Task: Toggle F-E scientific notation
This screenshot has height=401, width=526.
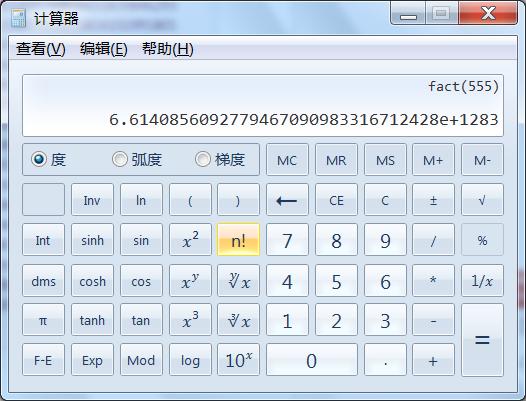Action: 43,360
